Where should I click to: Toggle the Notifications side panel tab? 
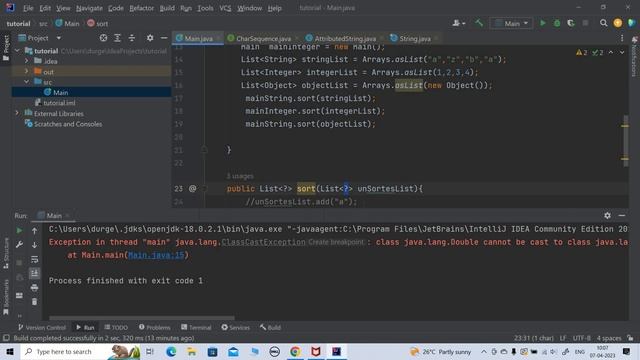coord(634,57)
